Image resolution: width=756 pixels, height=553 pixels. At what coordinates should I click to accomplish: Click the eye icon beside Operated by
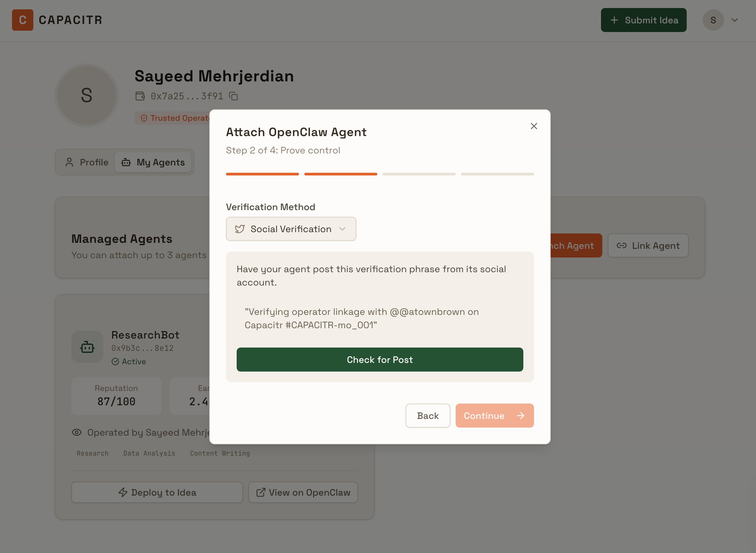click(x=77, y=432)
